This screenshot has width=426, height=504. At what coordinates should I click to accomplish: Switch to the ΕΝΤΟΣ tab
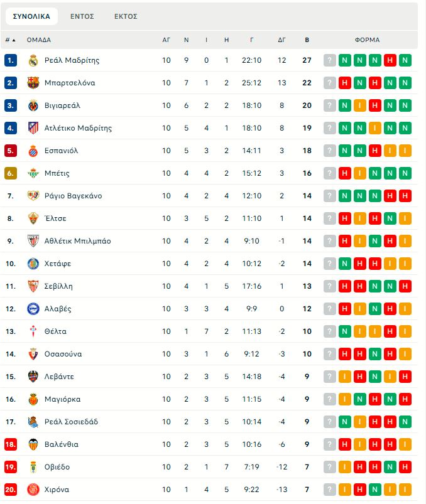click(x=82, y=16)
